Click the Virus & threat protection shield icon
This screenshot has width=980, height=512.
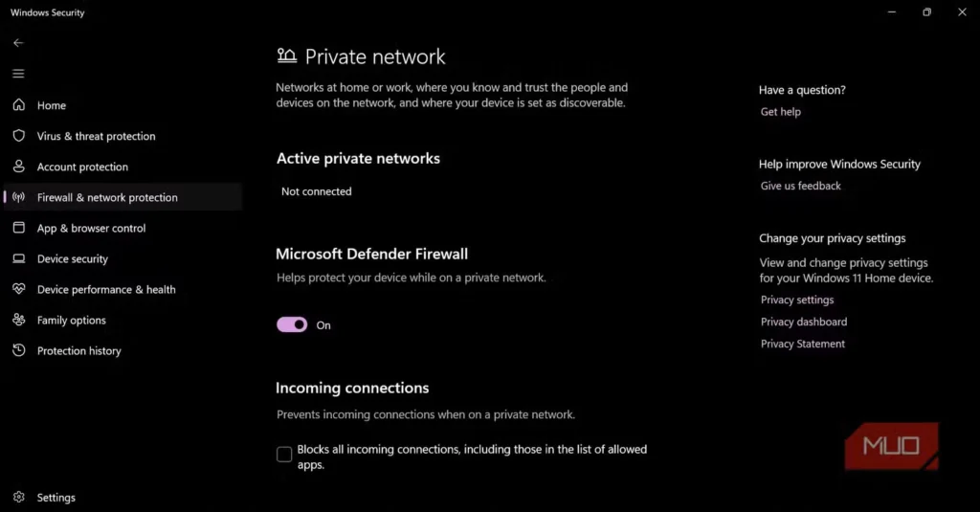18,136
